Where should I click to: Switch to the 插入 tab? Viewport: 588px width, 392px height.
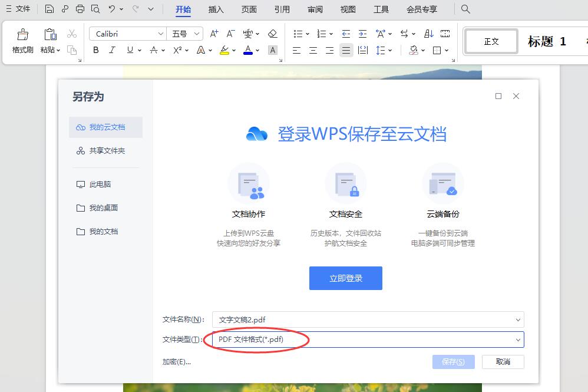216,9
